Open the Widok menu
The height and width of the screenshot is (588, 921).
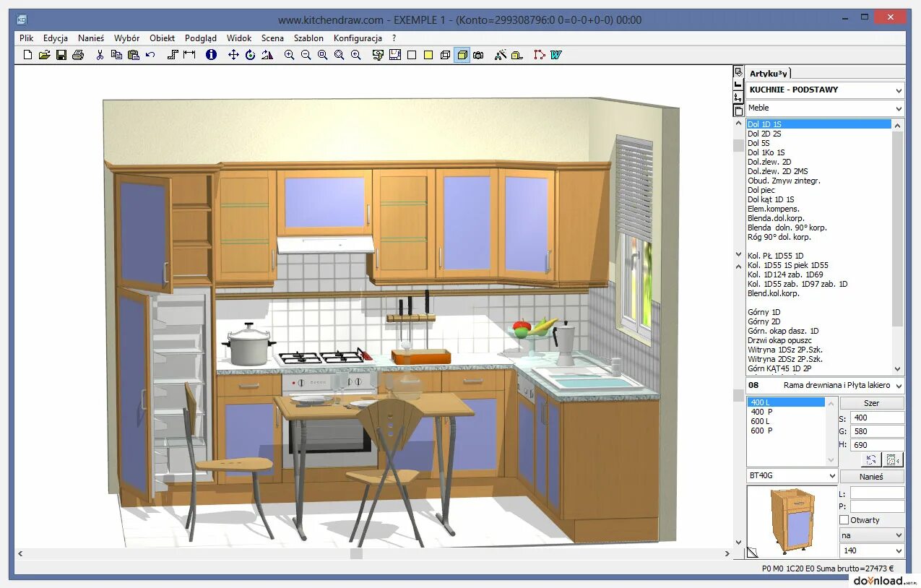tap(239, 38)
